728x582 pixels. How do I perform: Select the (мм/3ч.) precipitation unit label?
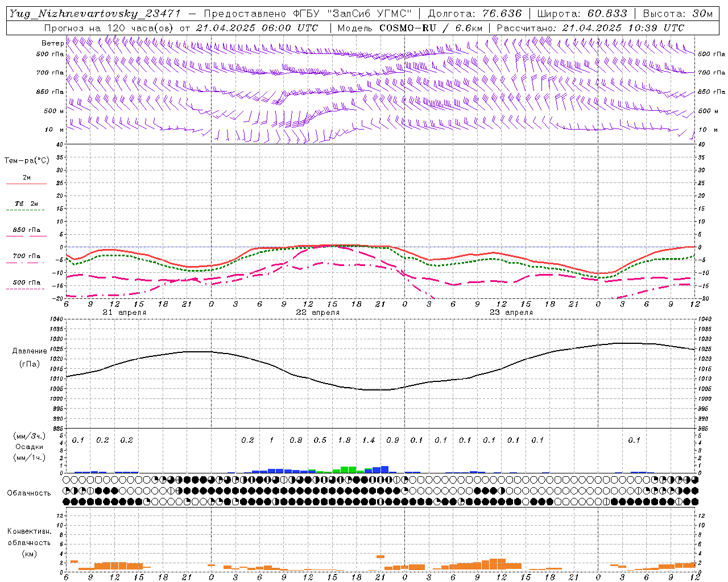click(29, 436)
